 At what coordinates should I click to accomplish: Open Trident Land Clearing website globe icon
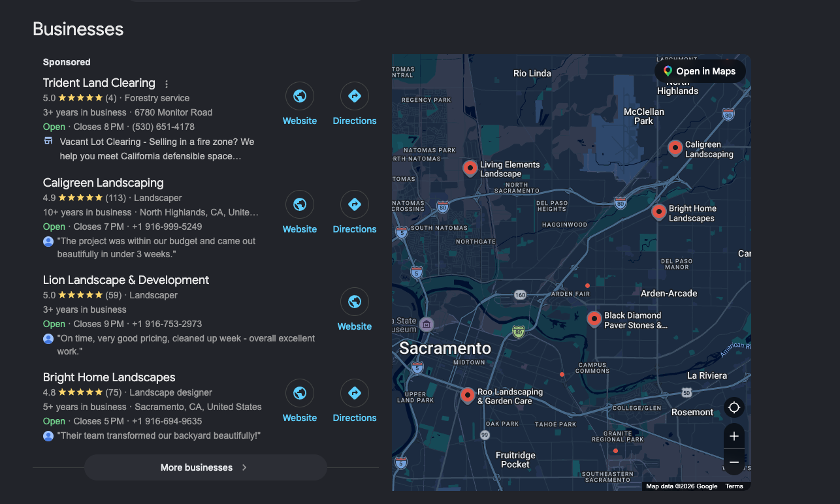click(x=300, y=97)
